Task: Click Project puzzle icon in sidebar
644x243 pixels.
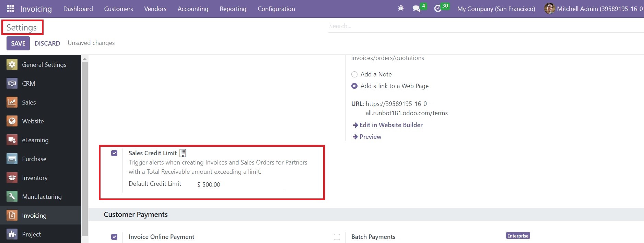Action: click(x=12, y=234)
